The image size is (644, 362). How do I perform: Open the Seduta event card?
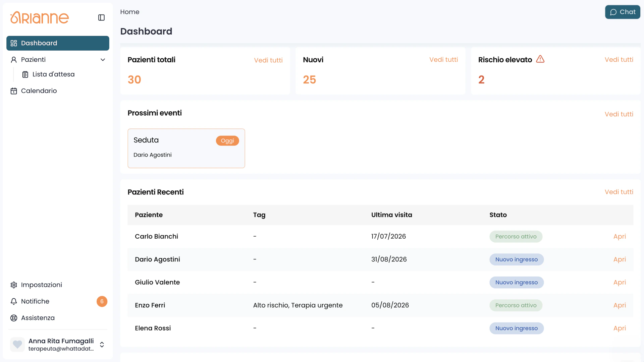pos(186,148)
